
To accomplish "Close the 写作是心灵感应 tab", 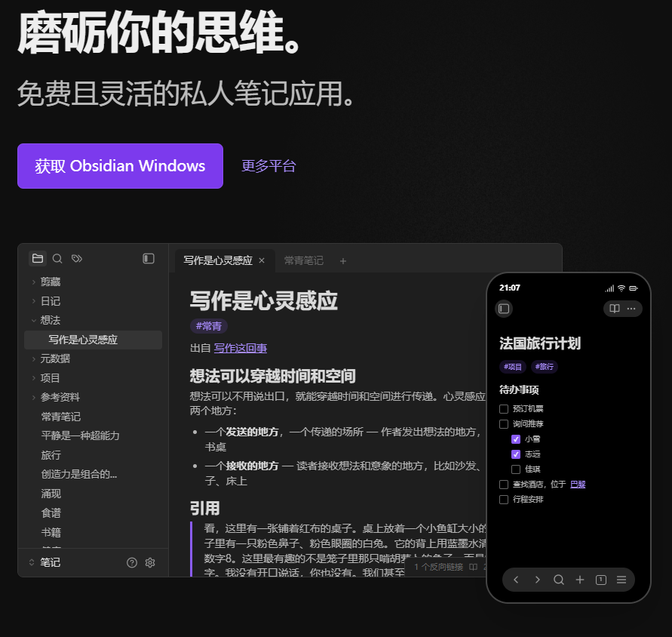I will pyautogui.click(x=262, y=260).
